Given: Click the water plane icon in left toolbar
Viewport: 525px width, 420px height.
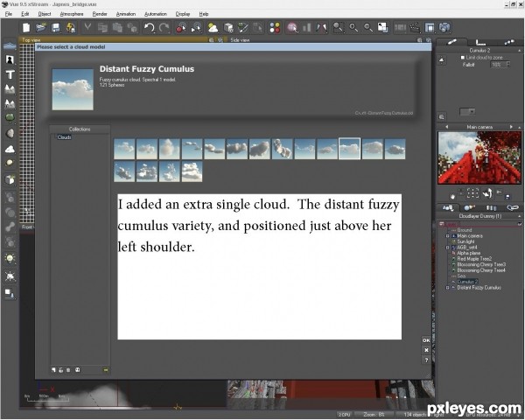Looking at the screenshot, I should click(10, 45).
